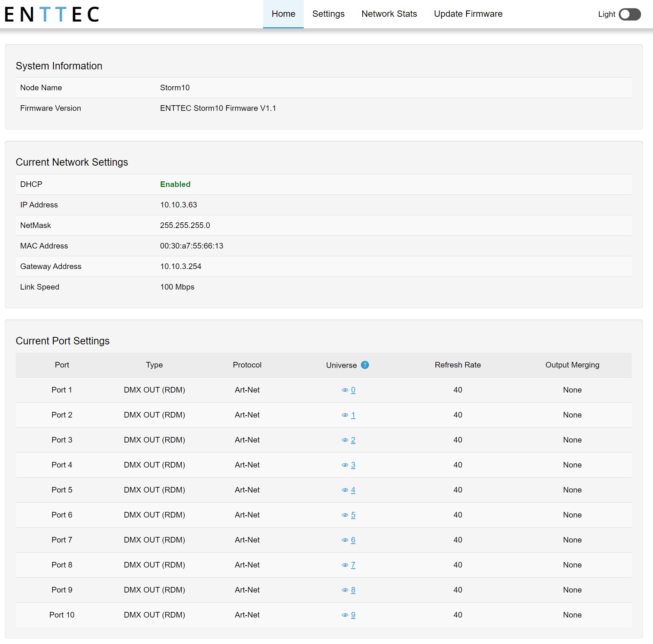Image resolution: width=653 pixels, height=644 pixels.
Task: Click the eye icon for Port 5 universe
Action: (345, 490)
